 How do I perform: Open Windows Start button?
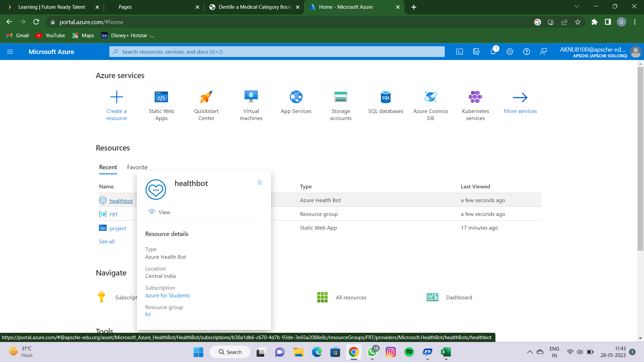pos(198,352)
